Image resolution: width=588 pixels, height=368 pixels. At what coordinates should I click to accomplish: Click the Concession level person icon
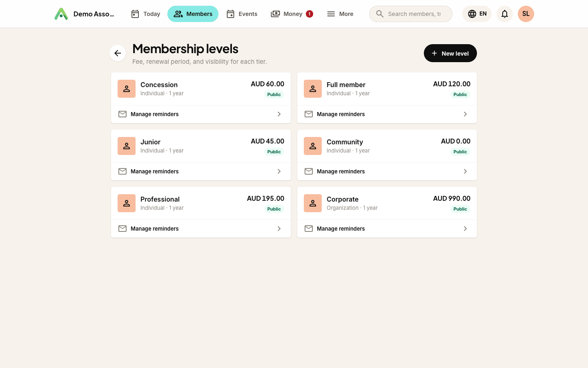[127, 89]
